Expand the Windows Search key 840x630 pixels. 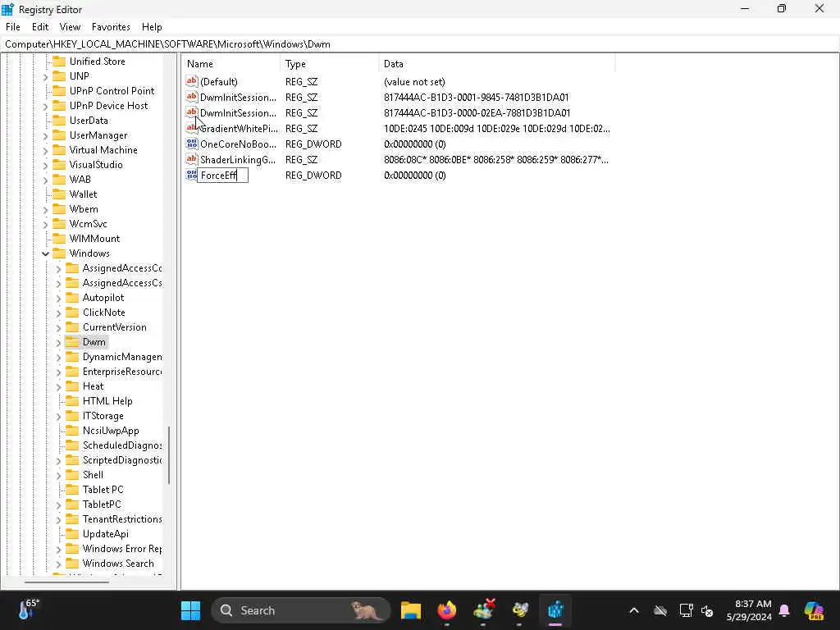59,564
